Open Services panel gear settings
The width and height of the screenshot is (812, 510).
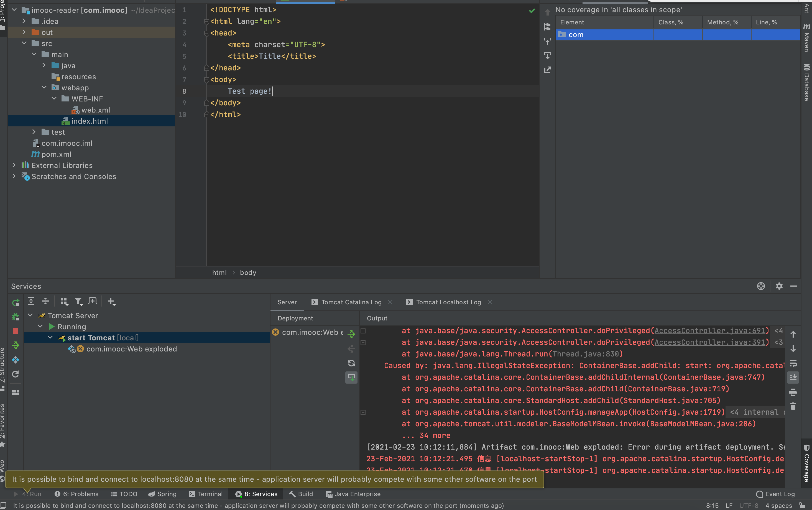click(779, 286)
